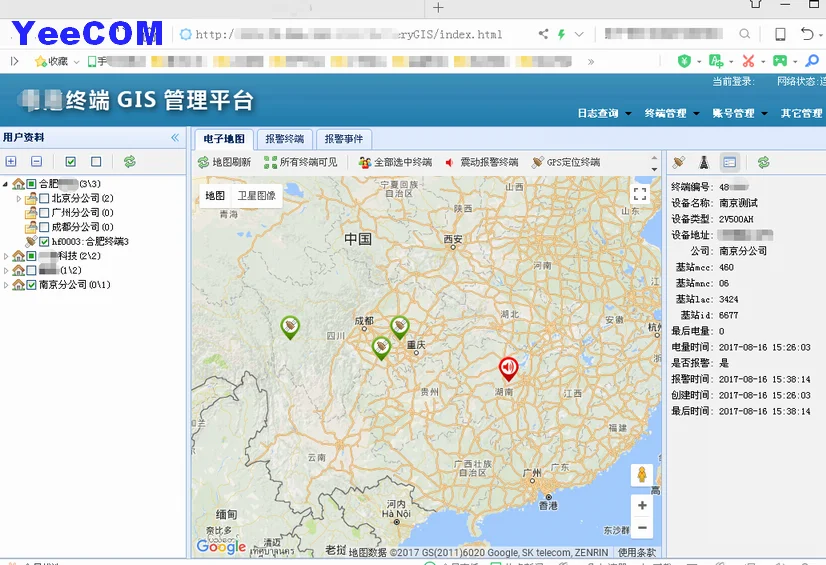Check the 北京分公司 checkbox

point(44,199)
